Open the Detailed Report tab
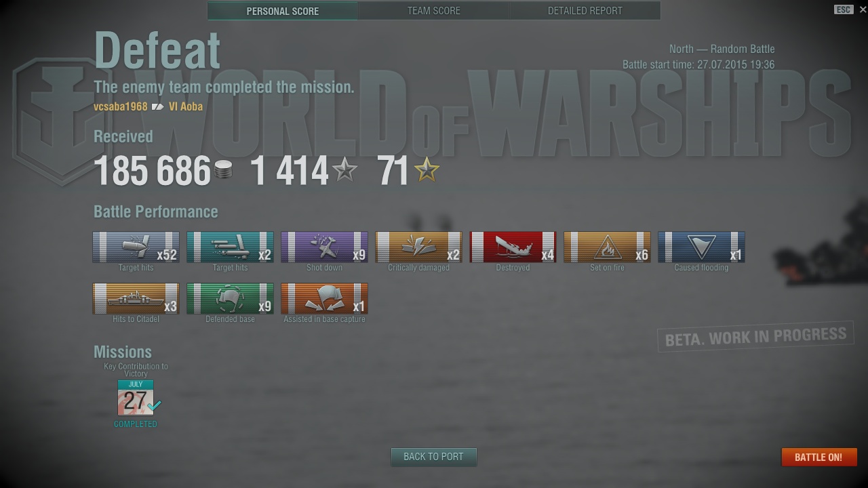The width and height of the screenshot is (868, 488). coord(585,11)
